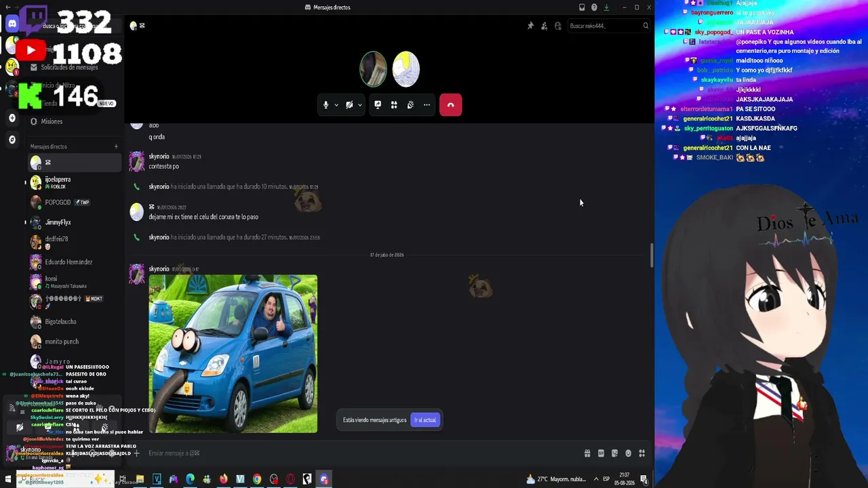
Task: Open Microsoft Edge from taskbar
Action: pyautogui.click(x=190, y=480)
